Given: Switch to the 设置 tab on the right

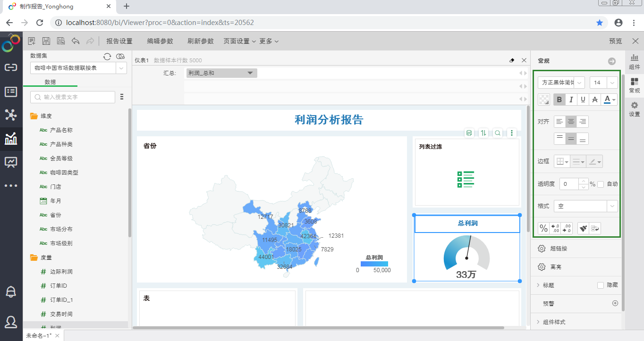Looking at the screenshot, I should coord(634,108).
